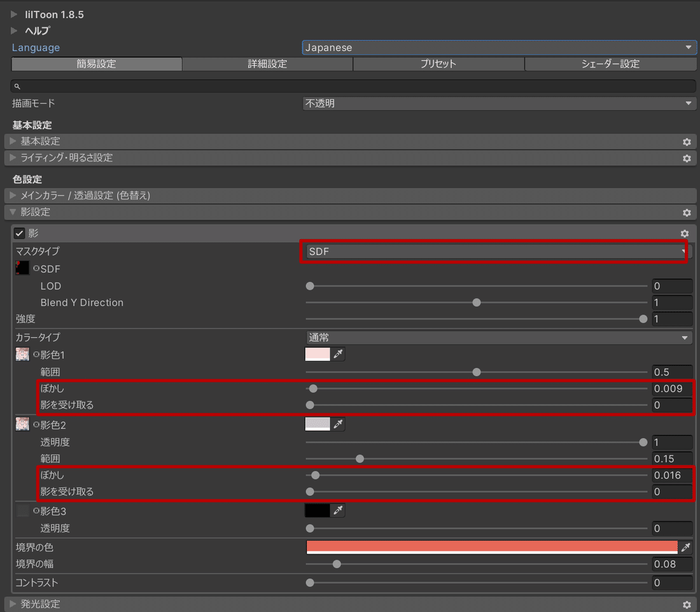Open the マスクタイプ SDF dropdown

coord(499,251)
